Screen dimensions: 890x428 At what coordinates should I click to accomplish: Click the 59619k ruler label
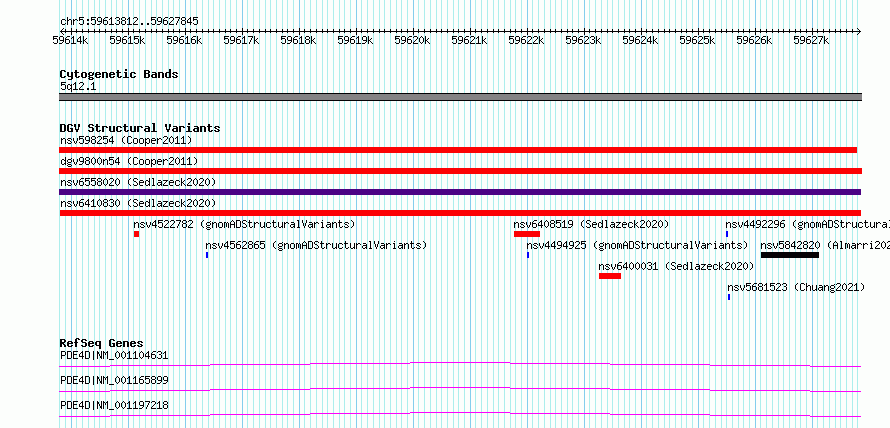pos(355,40)
